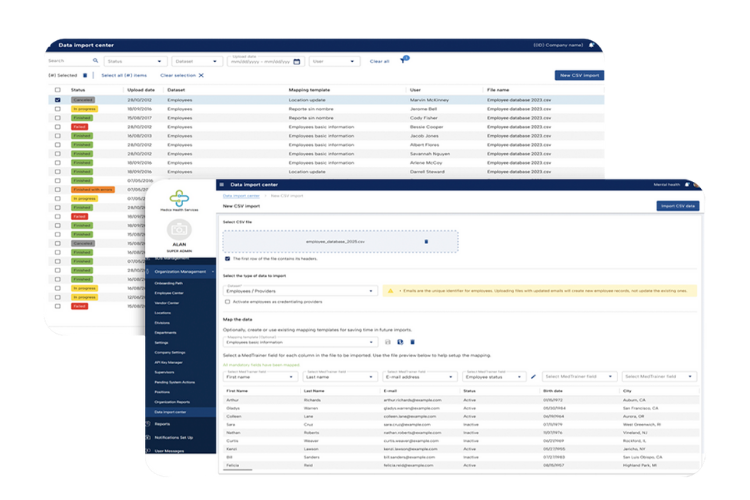The width and height of the screenshot is (750, 500).
Task: Select Reports in the sidebar
Action: 164,424
